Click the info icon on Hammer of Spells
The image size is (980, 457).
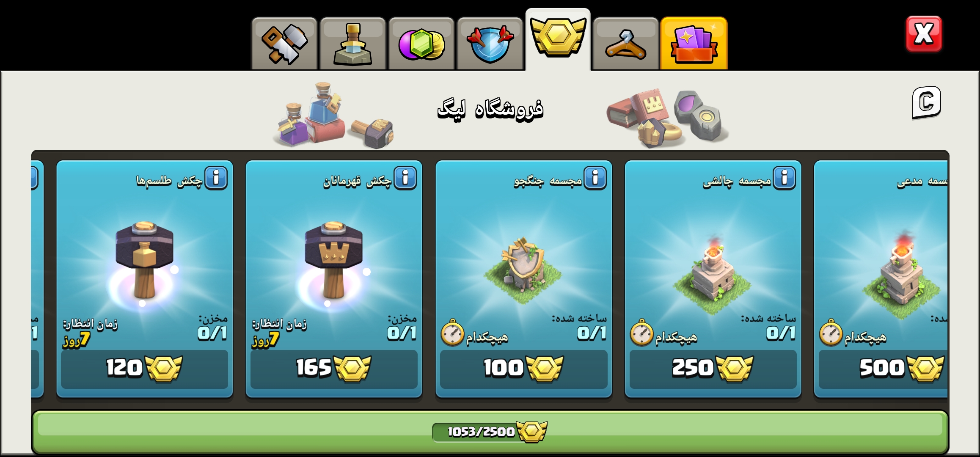click(216, 178)
